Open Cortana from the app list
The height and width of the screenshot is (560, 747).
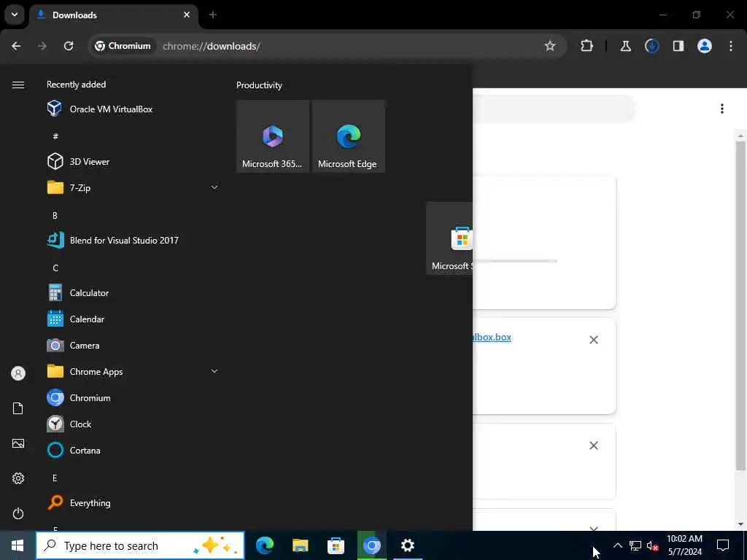(133, 449)
